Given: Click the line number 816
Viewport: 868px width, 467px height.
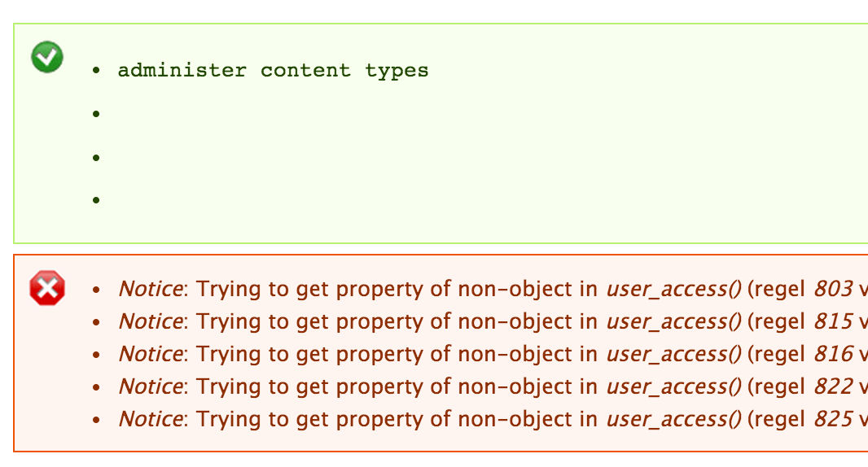Looking at the screenshot, I should tap(833, 354).
